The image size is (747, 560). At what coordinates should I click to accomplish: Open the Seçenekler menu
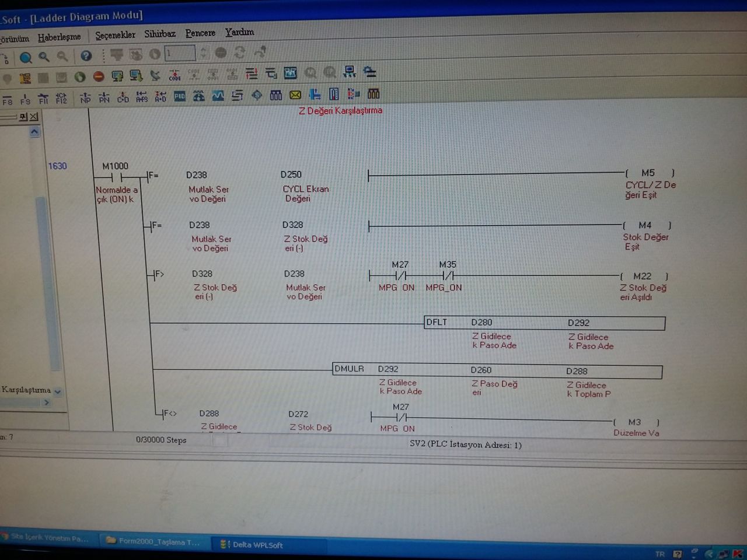click(115, 35)
